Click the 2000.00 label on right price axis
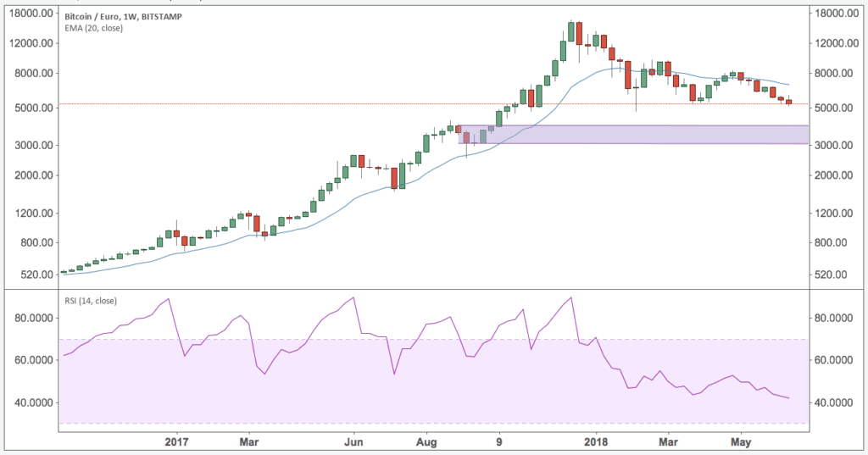Image resolution: width=868 pixels, height=455 pixels. (x=834, y=175)
